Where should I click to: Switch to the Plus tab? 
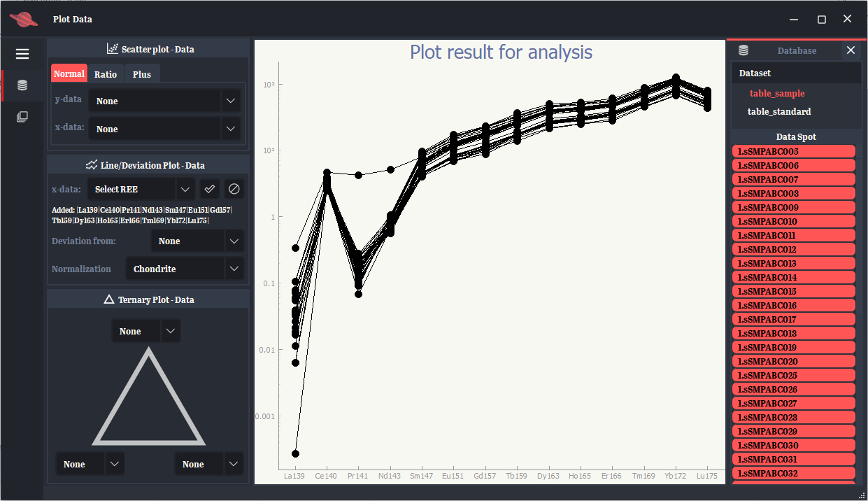pyautogui.click(x=142, y=74)
